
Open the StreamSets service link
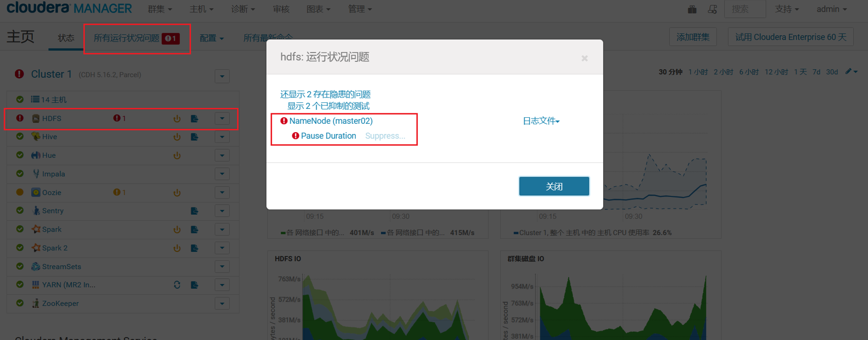coord(61,266)
